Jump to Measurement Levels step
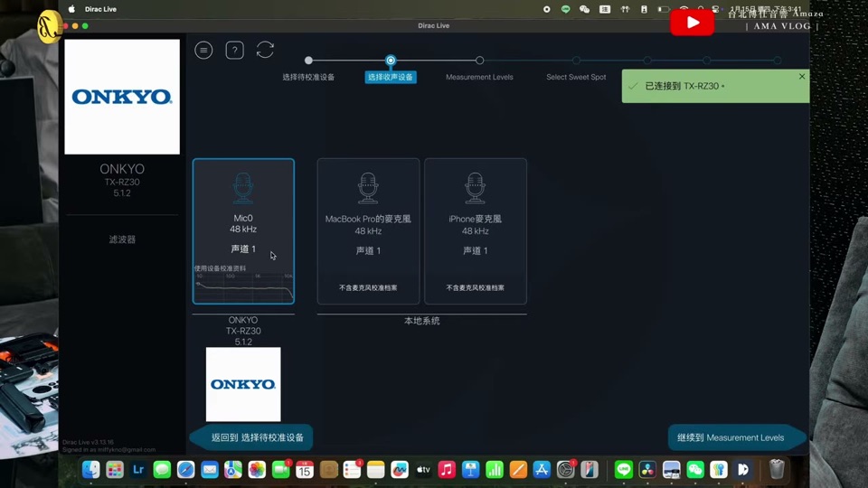The height and width of the screenshot is (488, 868). point(479,77)
